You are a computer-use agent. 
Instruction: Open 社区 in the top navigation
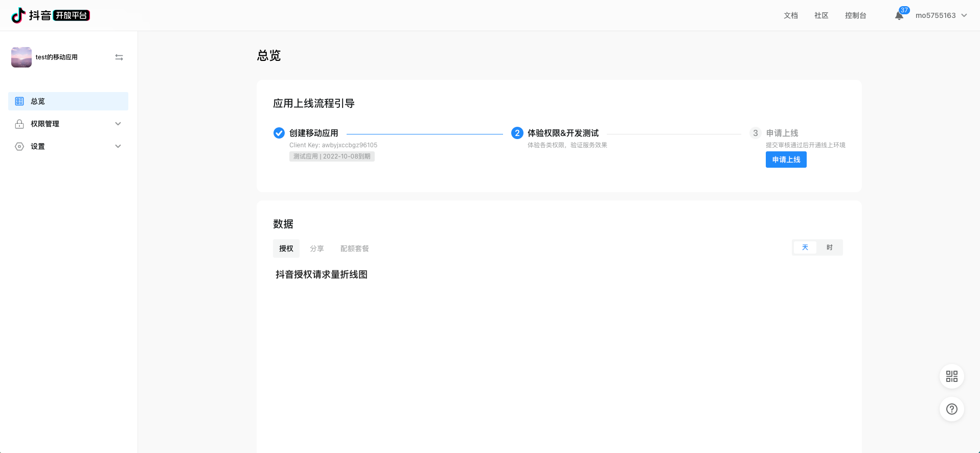pos(822,15)
